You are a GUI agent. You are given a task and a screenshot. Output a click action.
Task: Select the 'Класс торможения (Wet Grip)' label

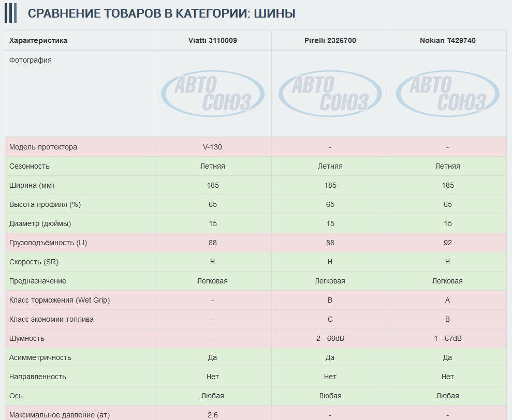60,300
